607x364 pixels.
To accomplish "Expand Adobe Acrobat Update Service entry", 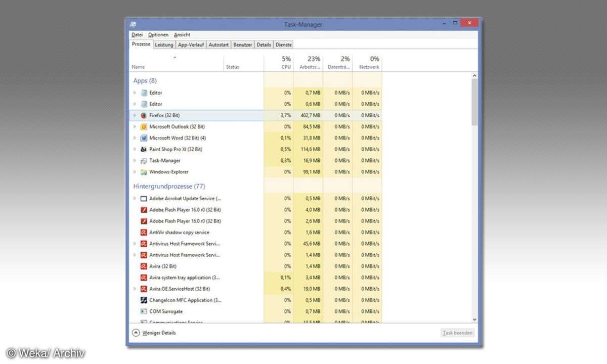I will [135, 199].
